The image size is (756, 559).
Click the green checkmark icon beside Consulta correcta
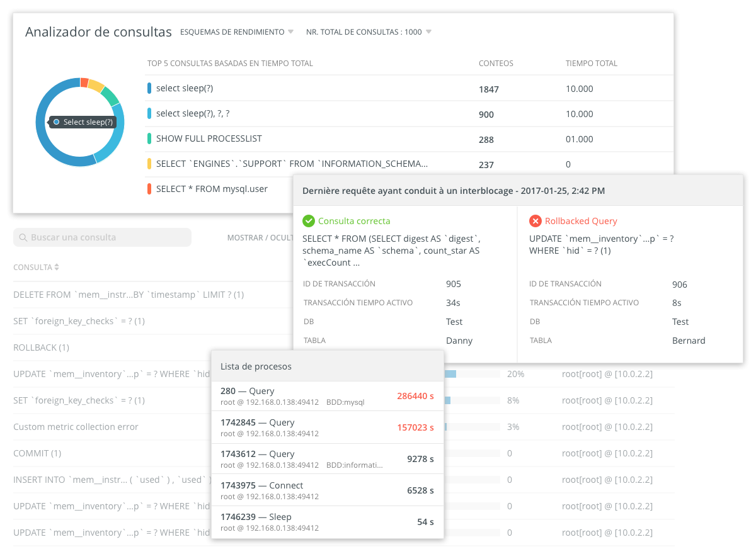click(x=308, y=221)
